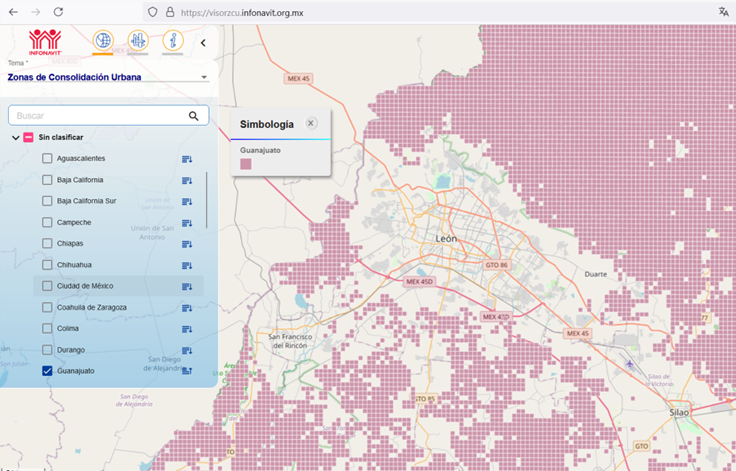The width and height of the screenshot is (736, 471).
Task: Click the legend icon for Chiapas
Action: coord(187,244)
